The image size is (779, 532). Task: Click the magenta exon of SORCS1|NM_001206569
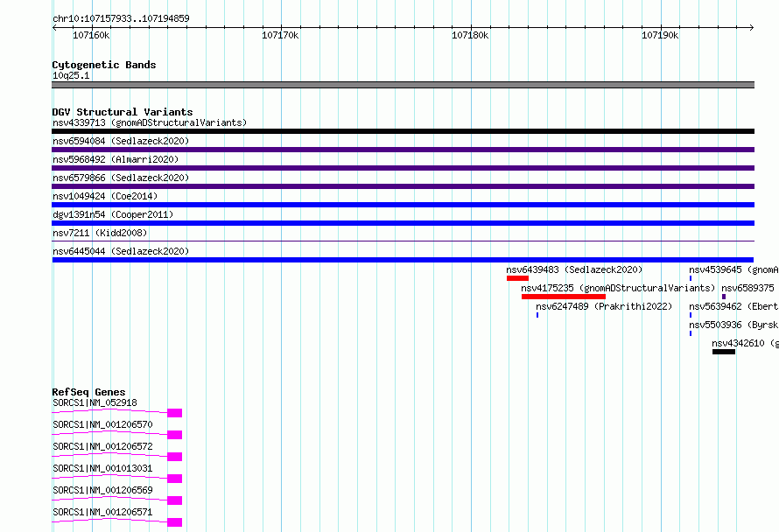175,500
